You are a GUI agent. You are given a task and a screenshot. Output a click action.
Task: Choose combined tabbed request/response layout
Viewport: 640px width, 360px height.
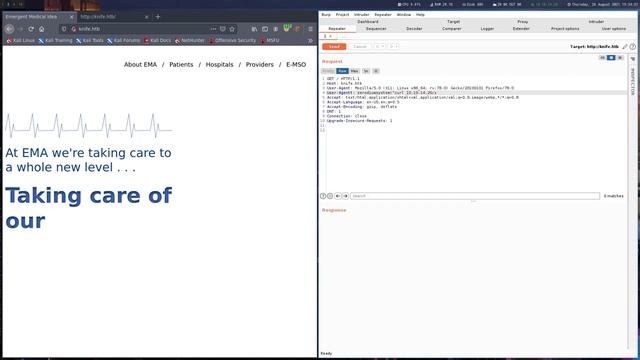pos(620,58)
